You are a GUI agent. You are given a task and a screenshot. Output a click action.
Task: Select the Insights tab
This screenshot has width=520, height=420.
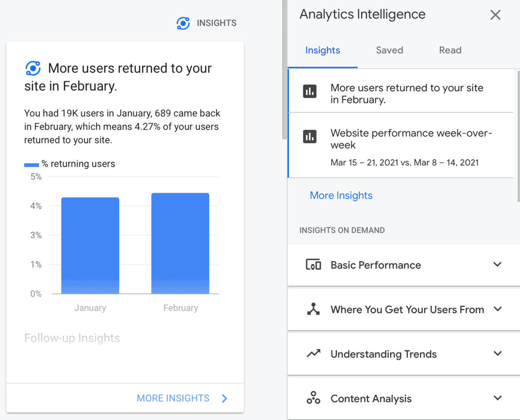pyautogui.click(x=322, y=50)
